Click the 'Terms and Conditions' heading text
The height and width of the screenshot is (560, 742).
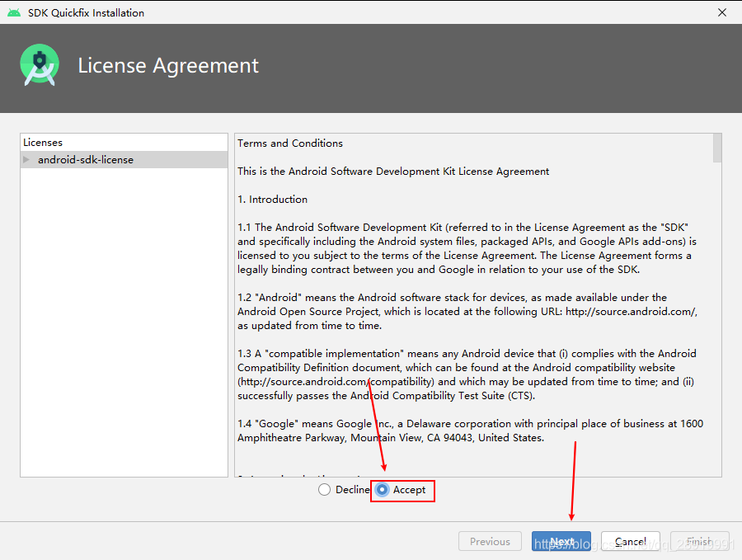pos(290,143)
